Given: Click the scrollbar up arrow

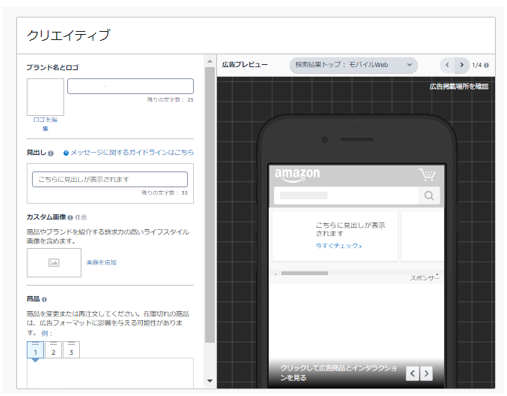Looking at the screenshot, I should click(210, 61).
